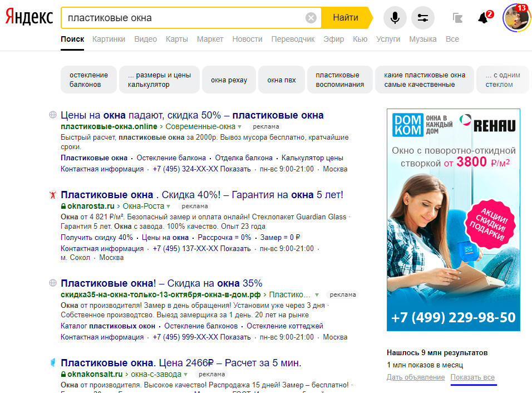Open the Музыка tab
Viewport: 532px width, 393px height.
point(423,39)
